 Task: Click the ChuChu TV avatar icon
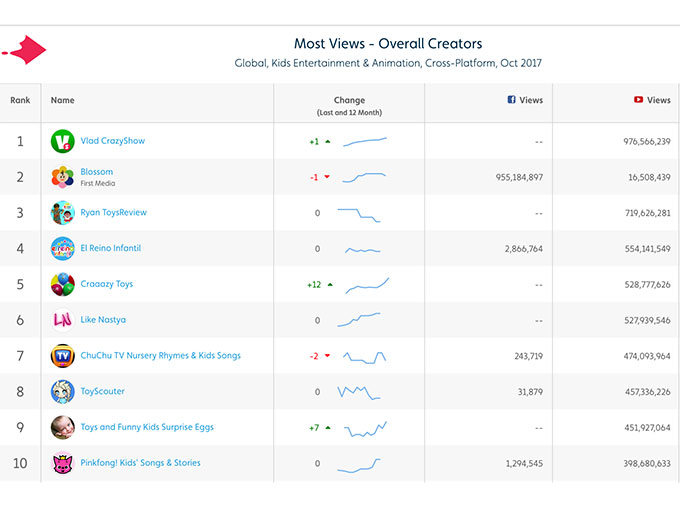[62, 356]
